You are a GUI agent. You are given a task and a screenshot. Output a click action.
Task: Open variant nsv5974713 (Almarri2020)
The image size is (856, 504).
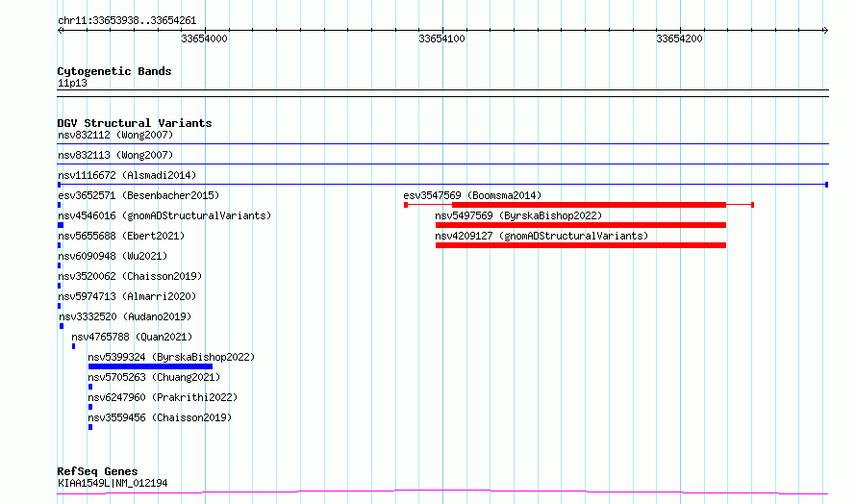pos(127,296)
